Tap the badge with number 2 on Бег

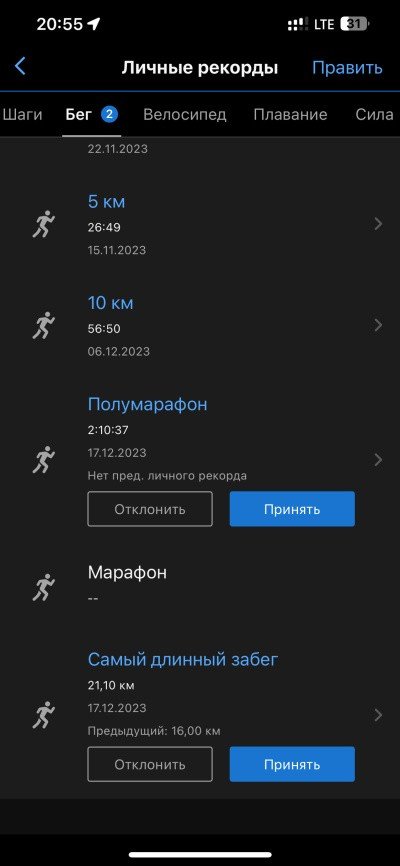click(x=109, y=114)
